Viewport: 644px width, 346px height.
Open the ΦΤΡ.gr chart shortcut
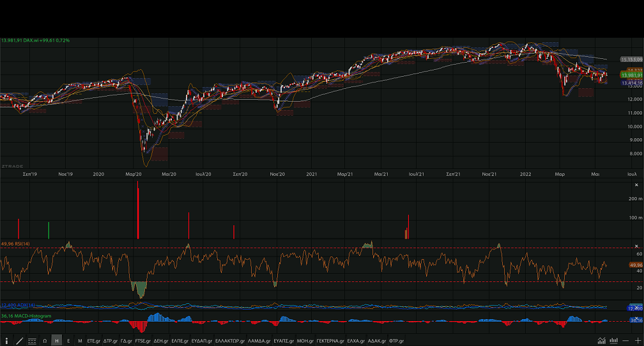coord(396,341)
